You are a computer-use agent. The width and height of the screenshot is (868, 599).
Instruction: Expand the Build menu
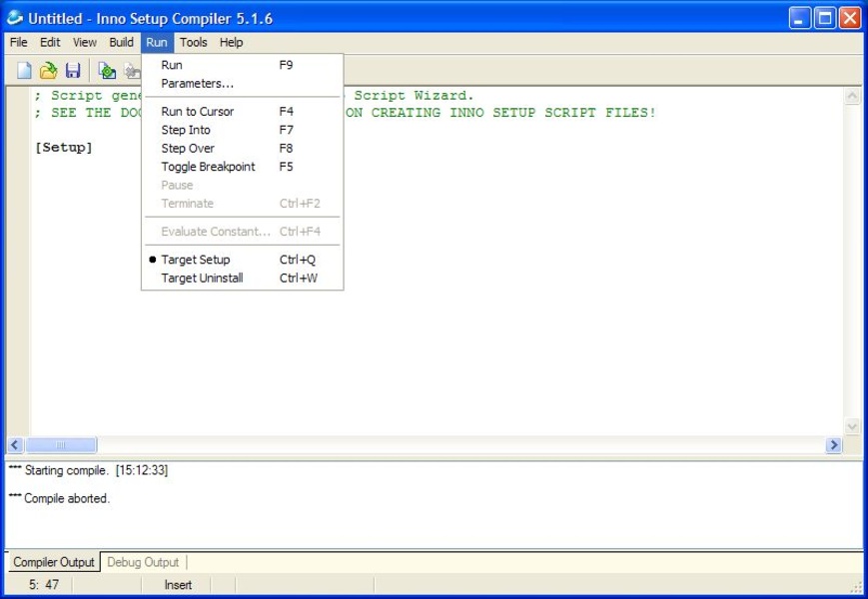tap(121, 43)
